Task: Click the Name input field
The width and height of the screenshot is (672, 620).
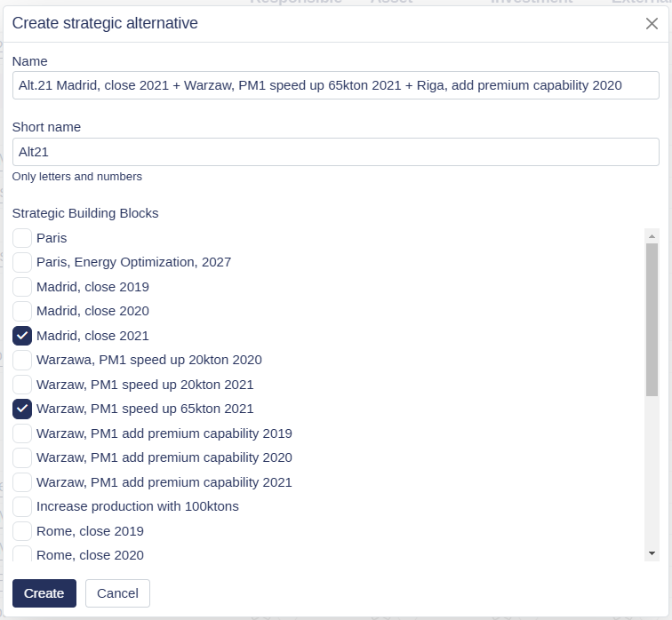Action: 336,85
